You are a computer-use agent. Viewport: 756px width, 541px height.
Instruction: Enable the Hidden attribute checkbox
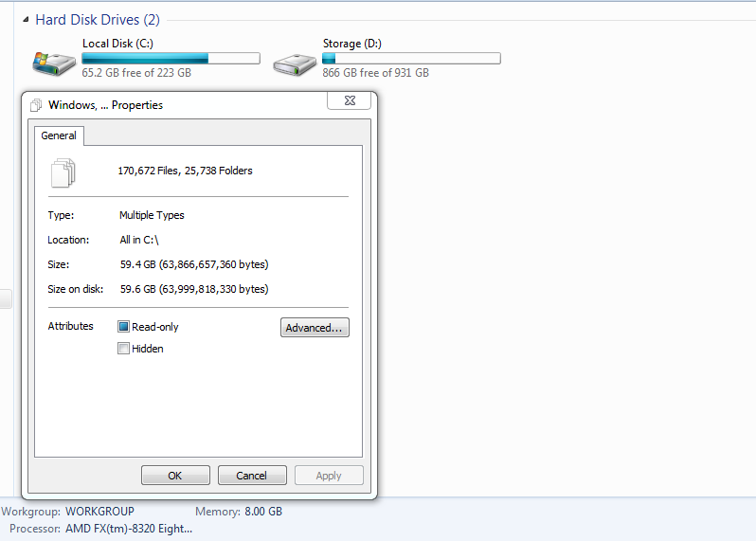(123, 348)
